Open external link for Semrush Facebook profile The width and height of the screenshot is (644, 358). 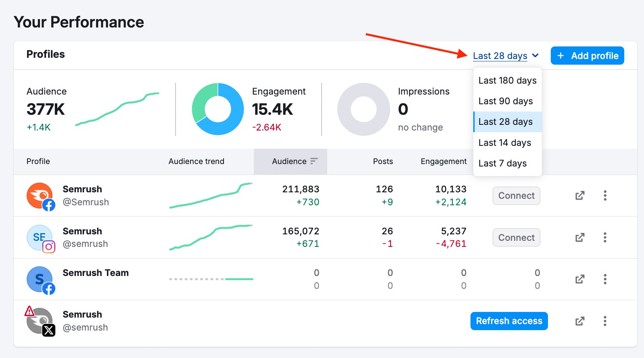[x=580, y=196]
